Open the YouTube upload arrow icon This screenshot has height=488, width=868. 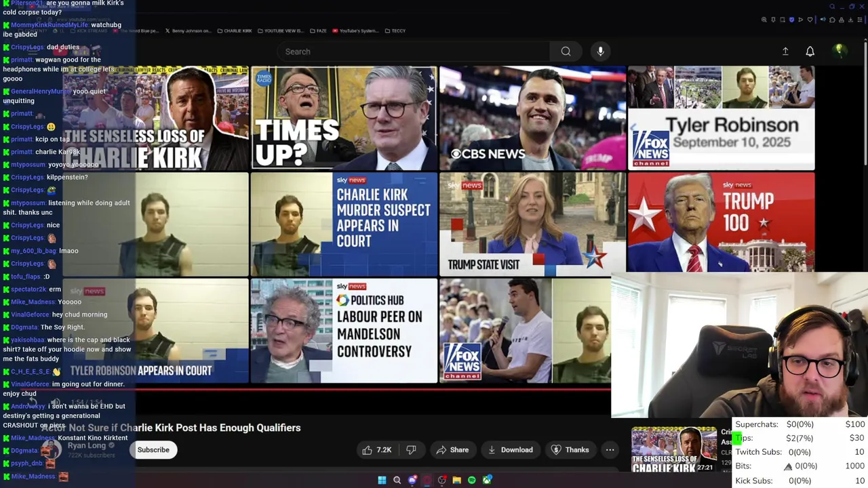coord(785,52)
